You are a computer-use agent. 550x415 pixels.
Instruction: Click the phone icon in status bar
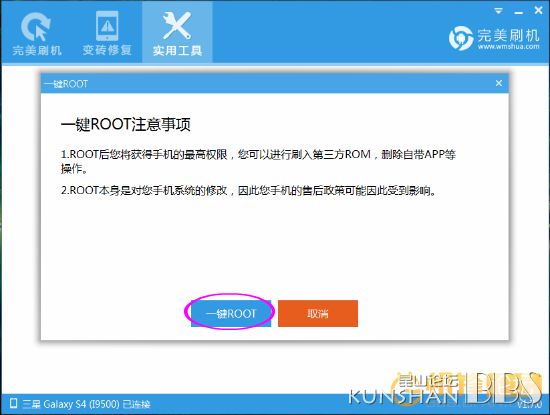[13, 403]
